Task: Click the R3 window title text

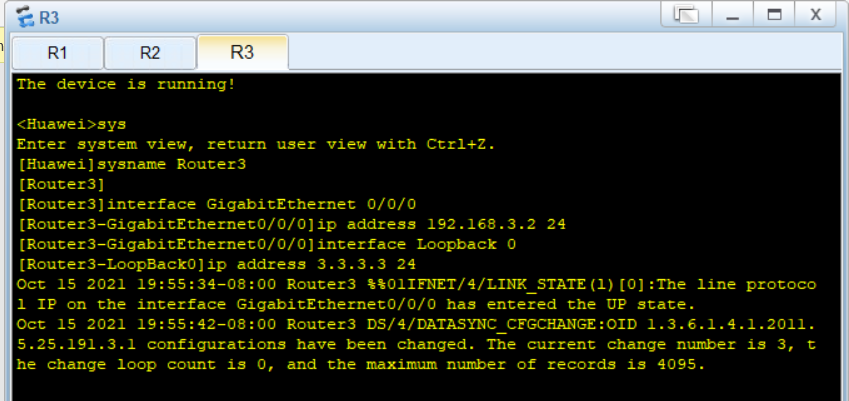Action: (x=49, y=17)
